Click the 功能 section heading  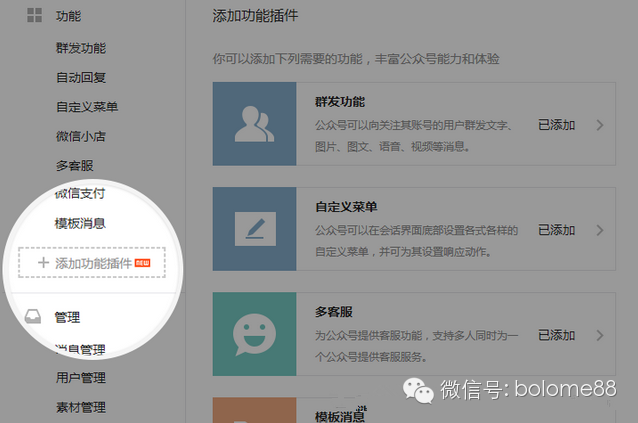click(68, 16)
